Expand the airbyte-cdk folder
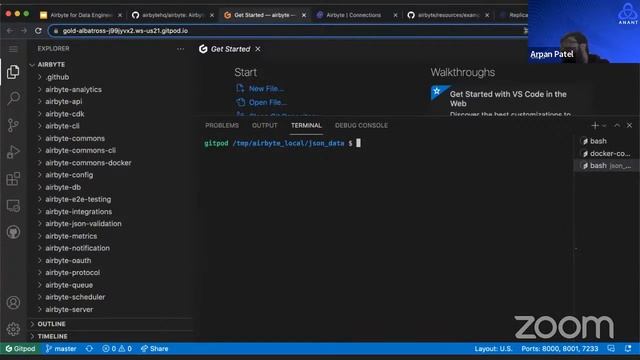The width and height of the screenshot is (640, 360). [x=40, y=114]
